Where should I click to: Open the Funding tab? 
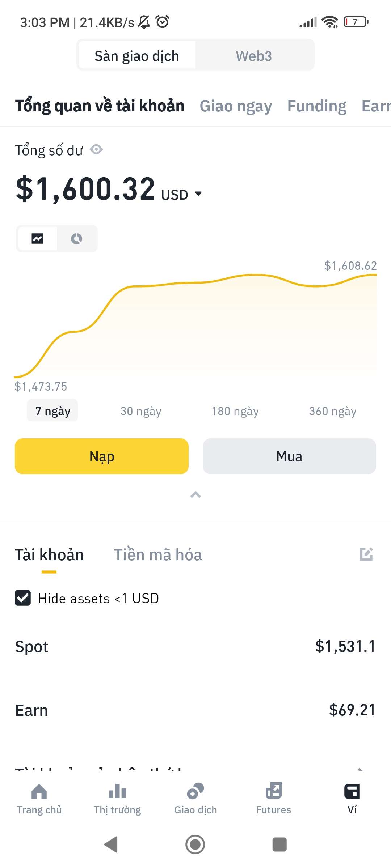pyautogui.click(x=317, y=106)
